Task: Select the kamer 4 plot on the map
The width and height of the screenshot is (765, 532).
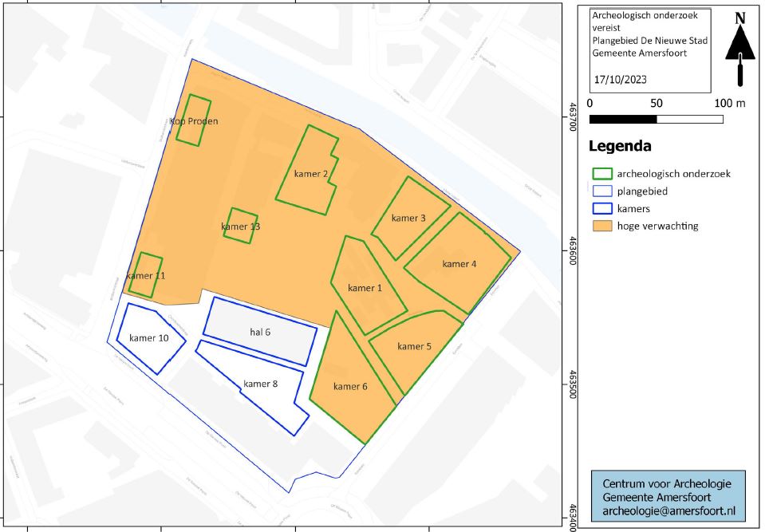Action: [x=459, y=264]
